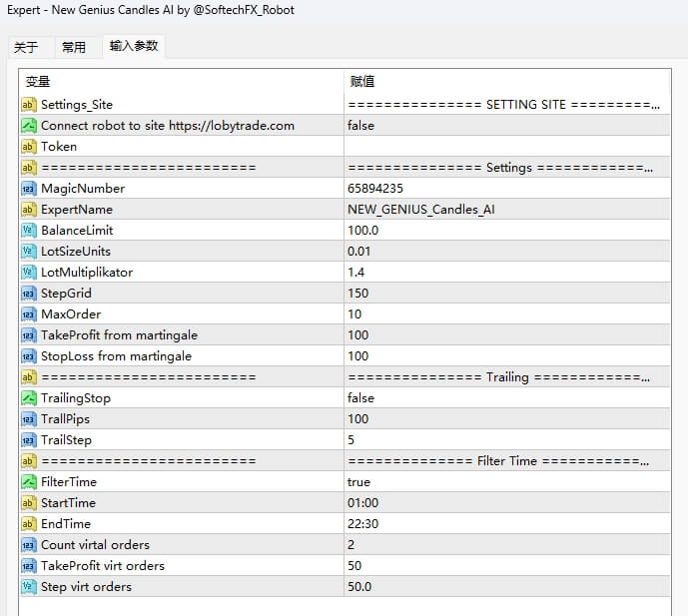The image size is (688, 616).
Task: Click the 变量 column header
Action: pyautogui.click(x=180, y=82)
